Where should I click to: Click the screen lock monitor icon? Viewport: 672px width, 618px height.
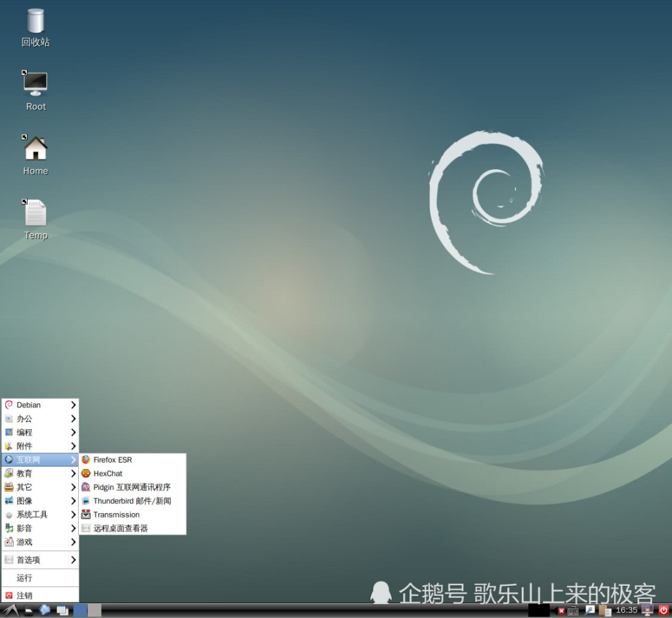tap(647, 610)
